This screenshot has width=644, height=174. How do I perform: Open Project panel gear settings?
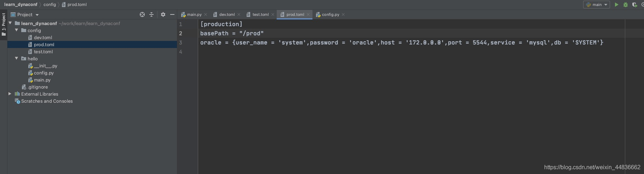tap(163, 14)
